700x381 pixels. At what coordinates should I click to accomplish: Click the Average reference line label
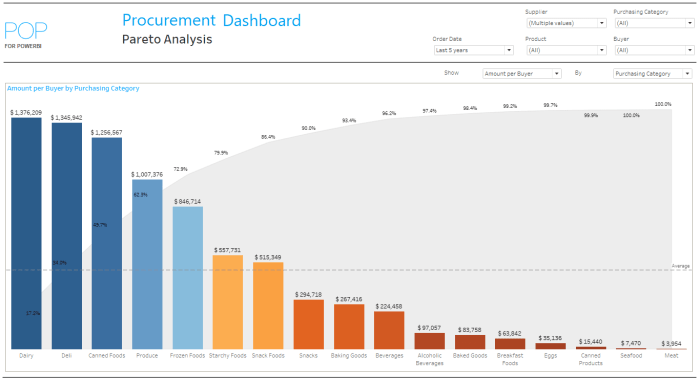(x=681, y=266)
